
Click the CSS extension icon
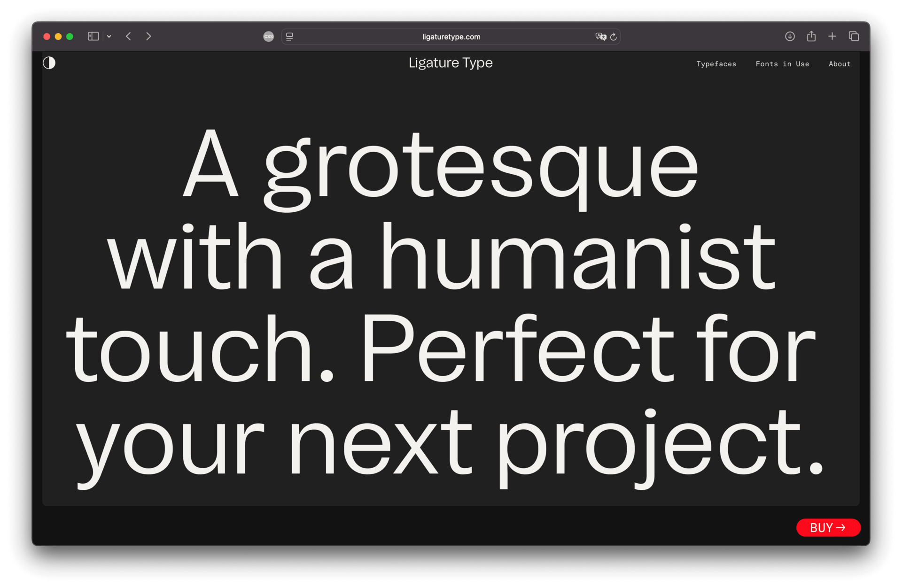pyautogui.click(x=268, y=37)
